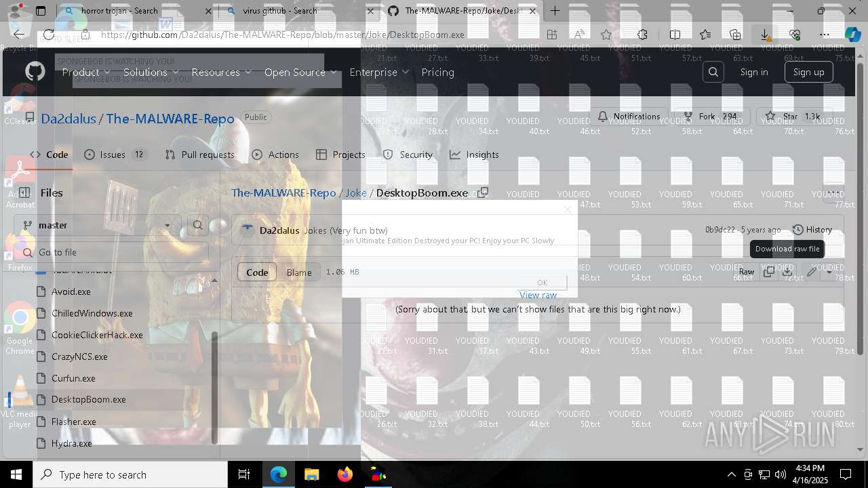The height and width of the screenshot is (488, 868).
Task: Click the browser back arrow
Action: click(19, 35)
